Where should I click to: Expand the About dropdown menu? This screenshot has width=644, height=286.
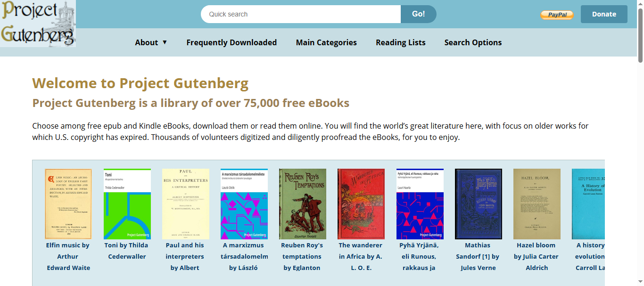point(151,42)
